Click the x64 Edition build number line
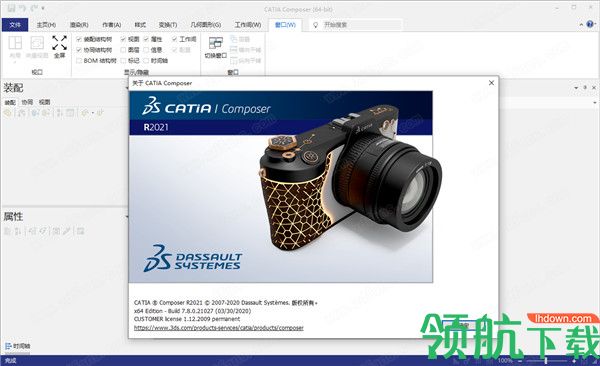This screenshot has width=600, height=366. click(192, 311)
